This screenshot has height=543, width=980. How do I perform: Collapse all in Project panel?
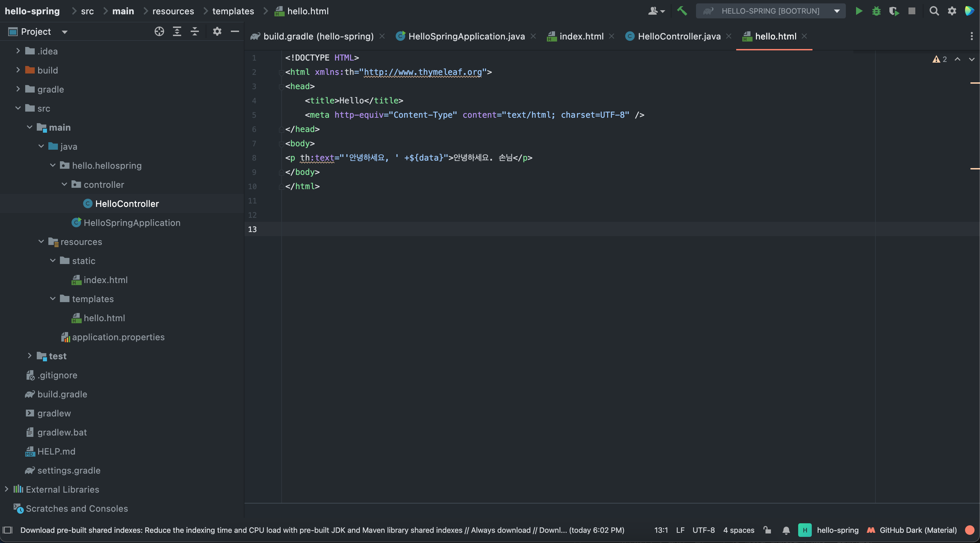pyautogui.click(x=195, y=32)
